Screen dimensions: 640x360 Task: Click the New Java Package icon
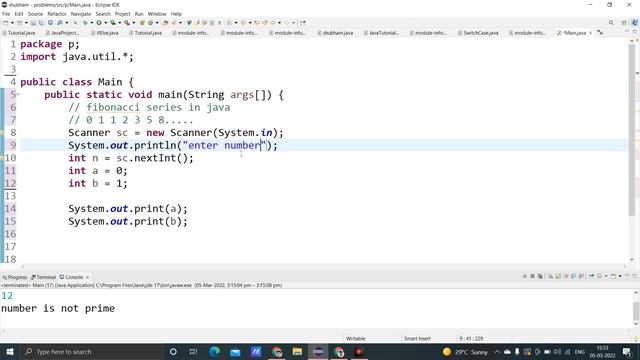(142, 23)
